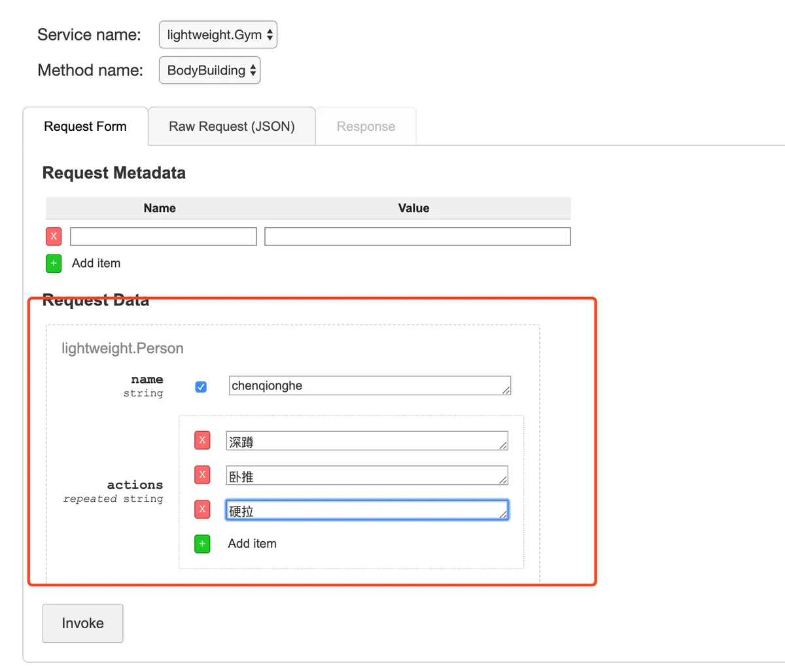Click the actions "Add item" label
Viewport: 785px width, 672px height.
click(252, 544)
